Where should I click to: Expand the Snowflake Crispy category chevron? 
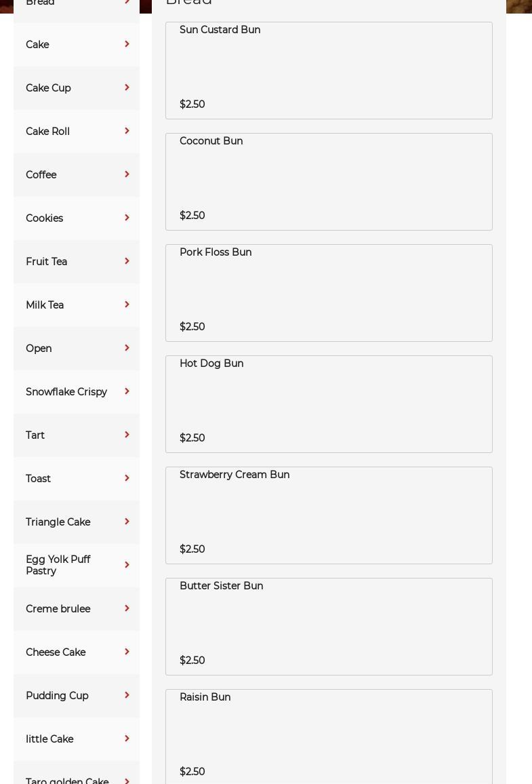127,391
